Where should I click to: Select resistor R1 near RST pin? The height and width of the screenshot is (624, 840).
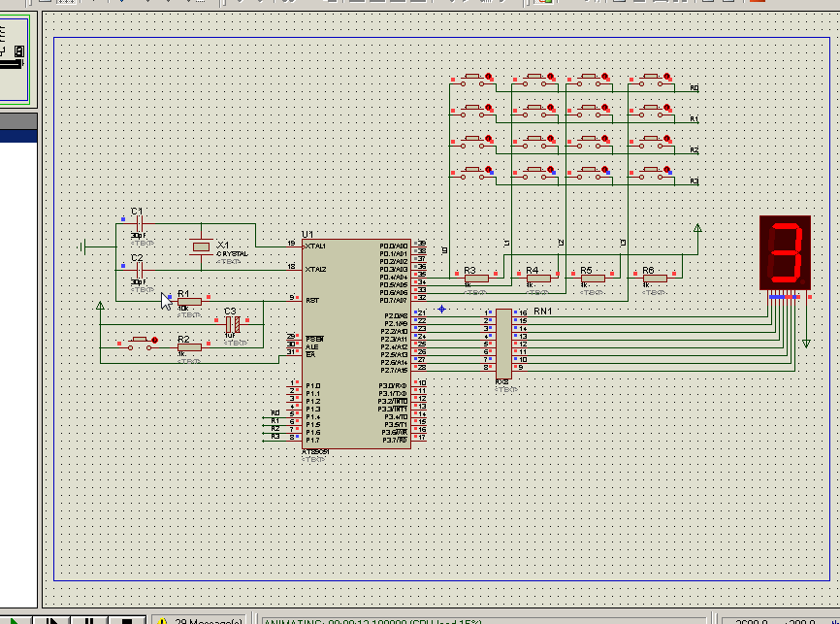click(189, 302)
